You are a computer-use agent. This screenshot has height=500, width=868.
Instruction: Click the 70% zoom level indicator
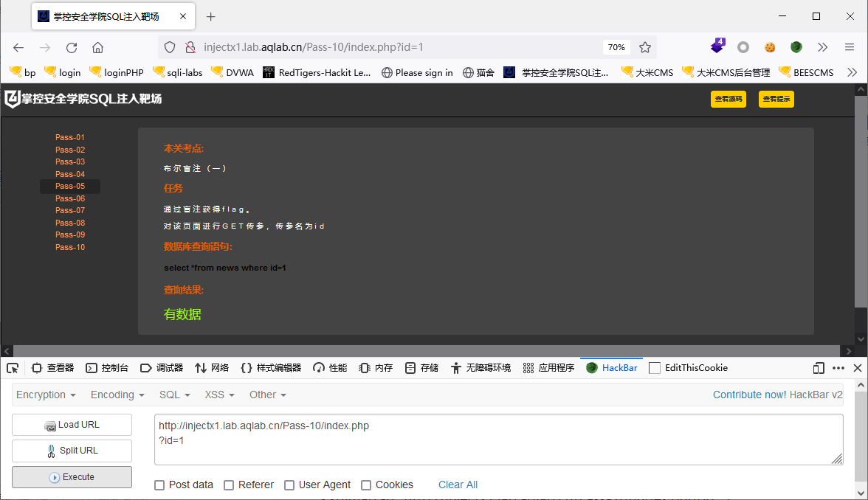(616, 47)
